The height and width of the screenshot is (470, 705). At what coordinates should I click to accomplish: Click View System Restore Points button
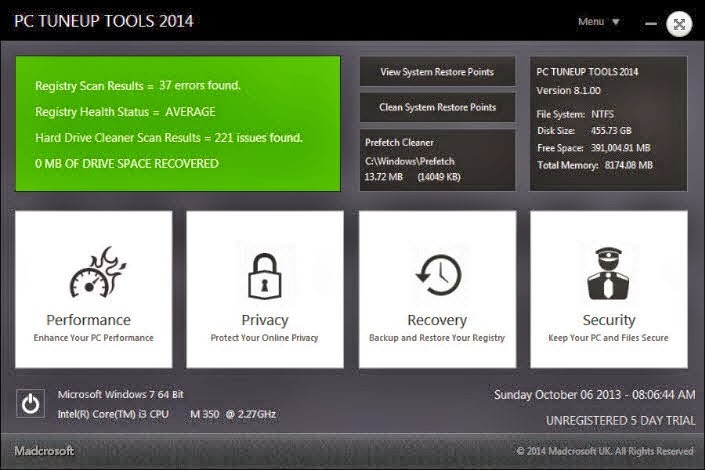[437, 72]
